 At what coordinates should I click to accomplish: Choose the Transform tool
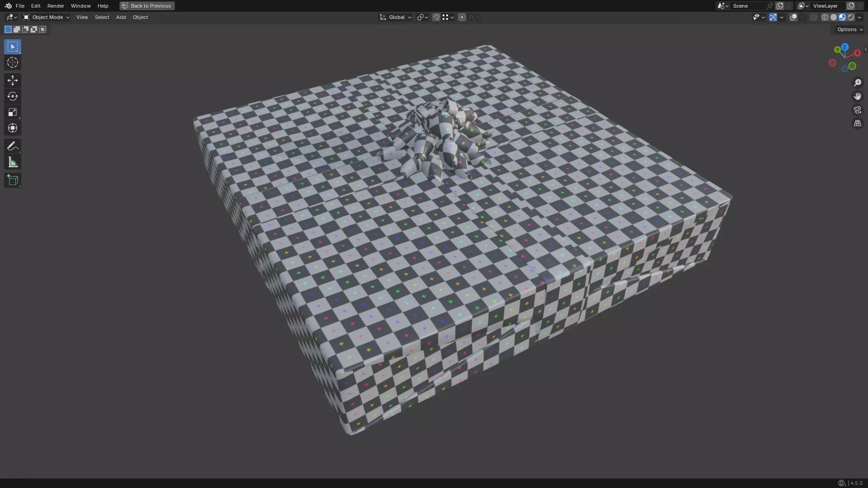(x=13, y=128)
